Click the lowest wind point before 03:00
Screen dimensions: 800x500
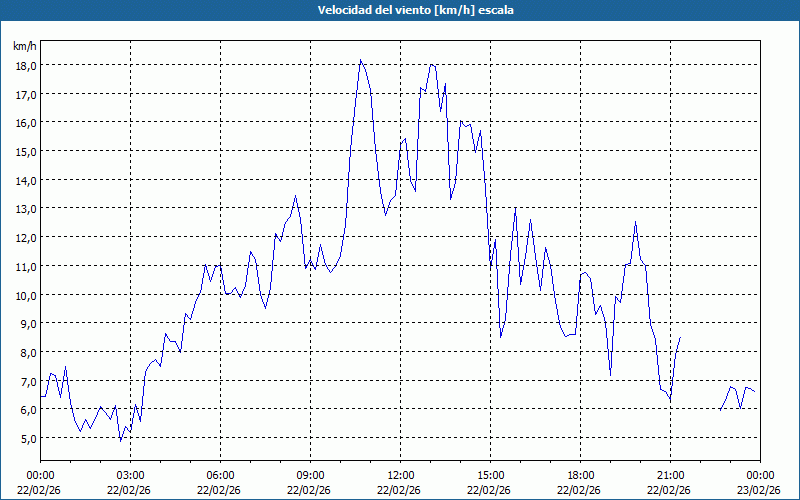click(x=121, y=440)
